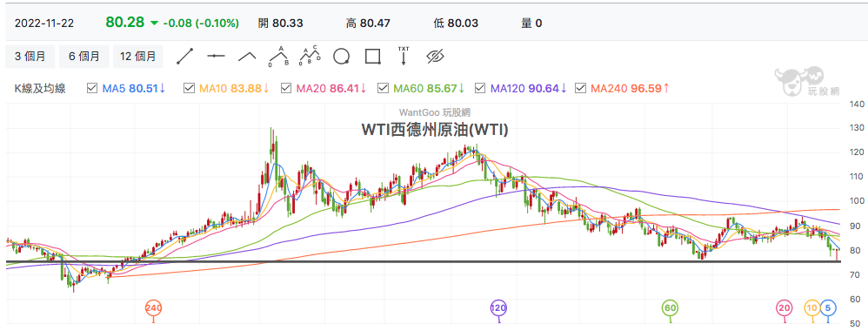
Task: Select the rectangle drawing tool
Action: 373,56
